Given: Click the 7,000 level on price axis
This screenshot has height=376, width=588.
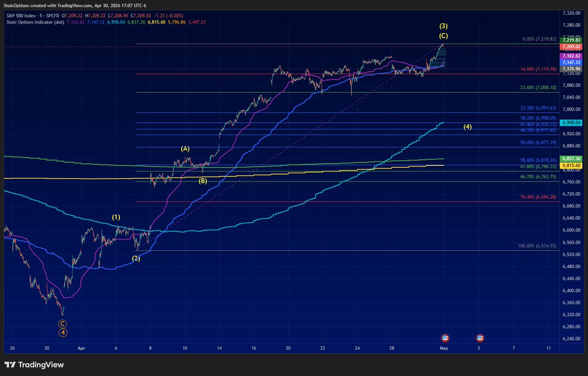Looking at the screenshot, I should 570,109.
